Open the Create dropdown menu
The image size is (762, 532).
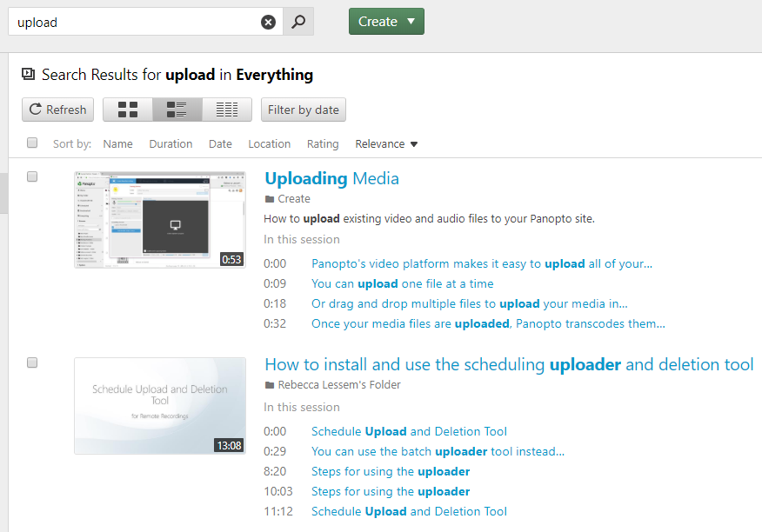point(386,21)
